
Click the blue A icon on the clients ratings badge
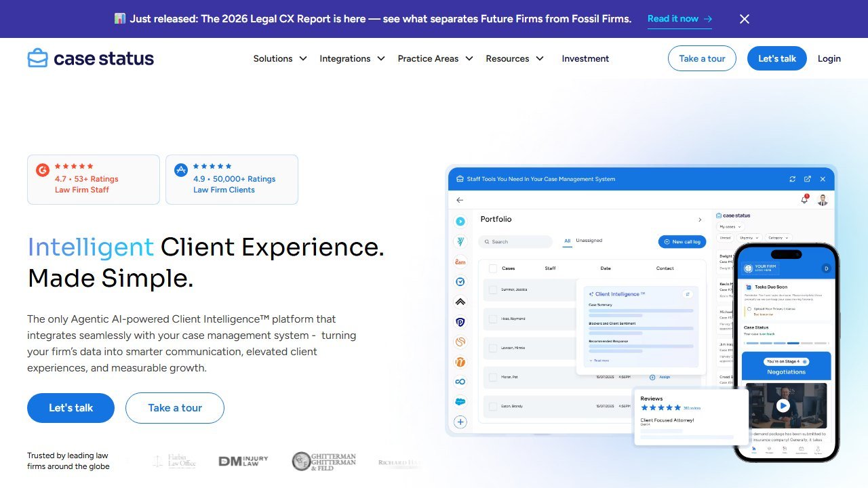[181, 170]
